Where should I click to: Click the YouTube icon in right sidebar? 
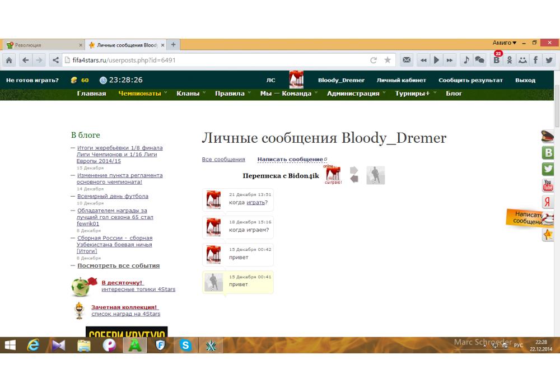(x=548, y=185)
